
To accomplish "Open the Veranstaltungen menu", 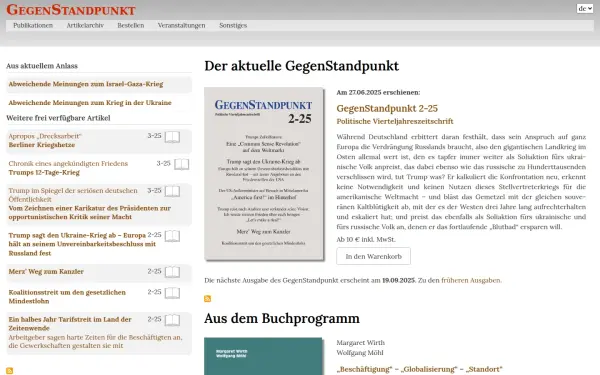I will (x=181, y=25).
